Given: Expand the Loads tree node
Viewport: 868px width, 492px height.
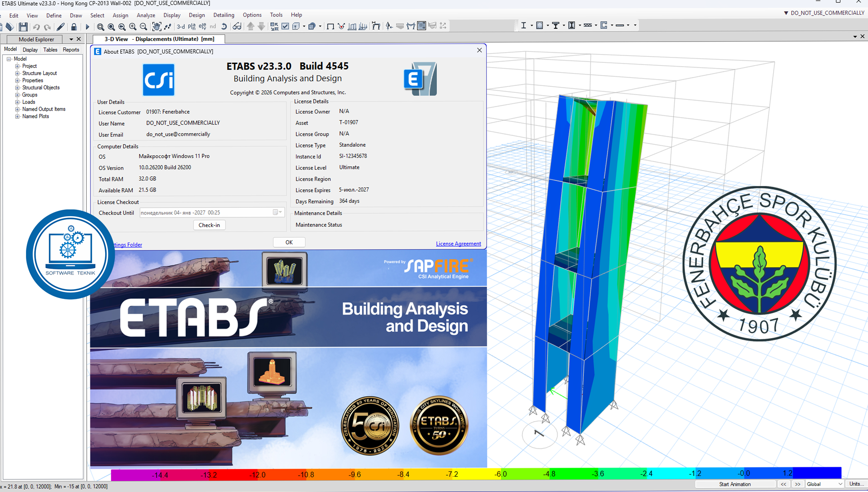Looking at the screenshot, I should [x=17, y=102].
